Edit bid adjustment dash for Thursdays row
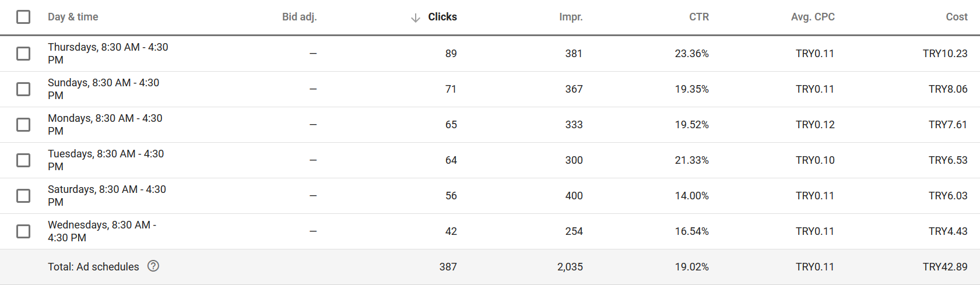The width and height of the screenshot is (980, 285). click(x=313, y=54)
